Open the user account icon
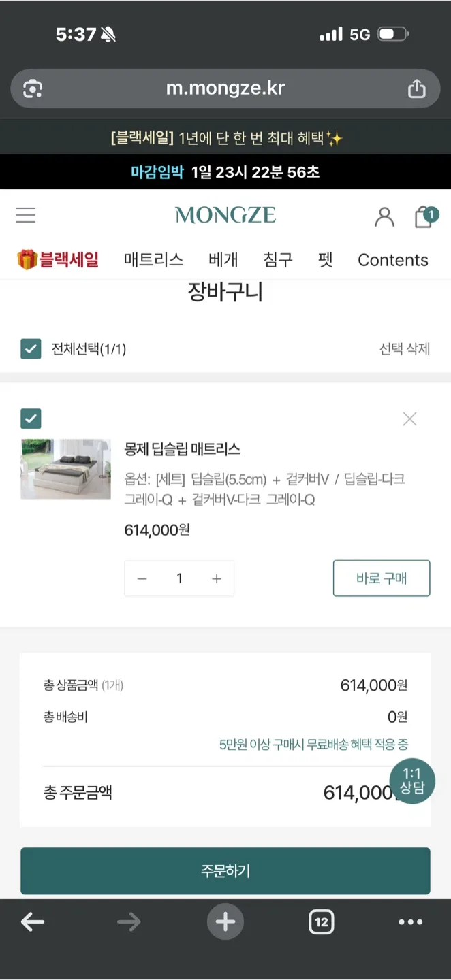The image size is (451, 980). pos(384,216)
